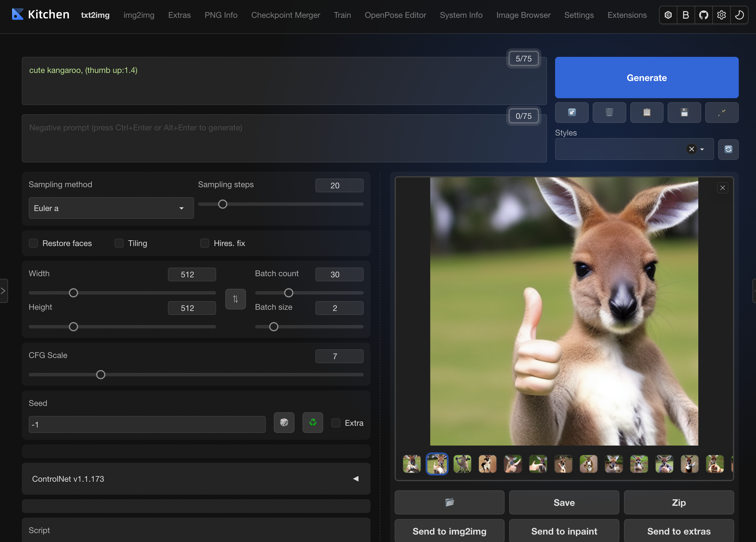Open the Euler a sampling method dropdown

(x=111, y=208)
